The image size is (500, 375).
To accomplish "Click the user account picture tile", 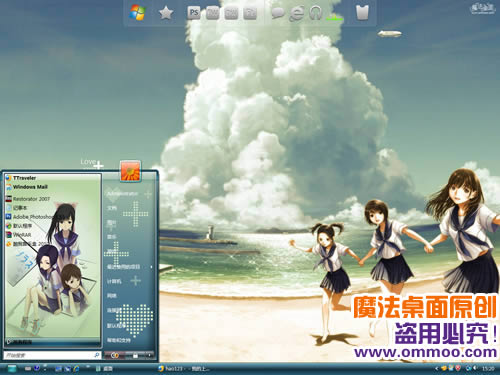I will [x=130, y=171].
